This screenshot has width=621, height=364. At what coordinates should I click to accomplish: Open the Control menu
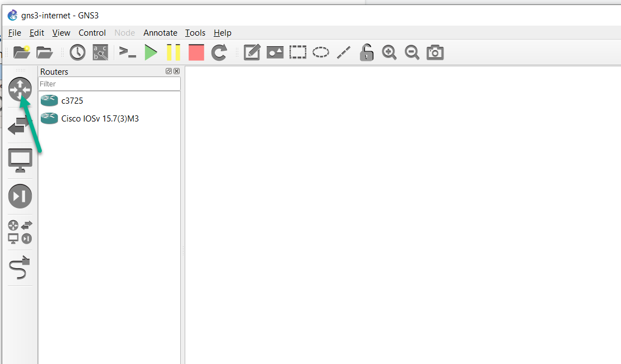click(x=92, y=33)
